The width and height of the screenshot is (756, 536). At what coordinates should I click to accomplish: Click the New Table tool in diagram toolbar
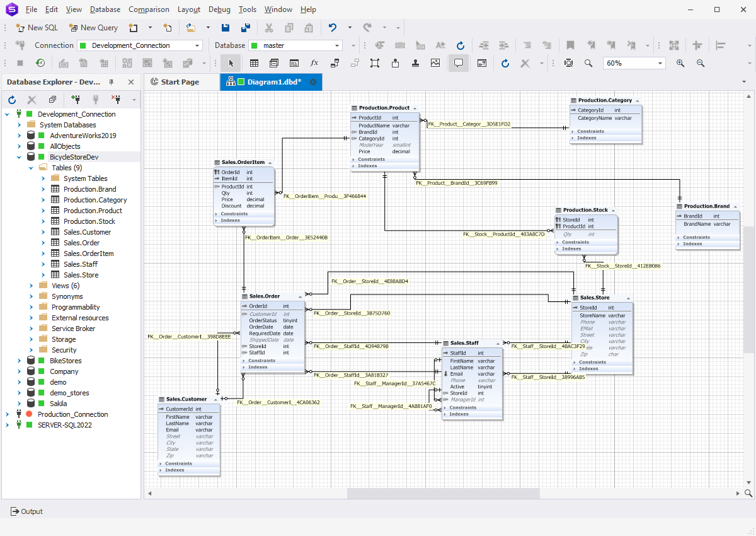pyautogui.click(x=254, y=63)
